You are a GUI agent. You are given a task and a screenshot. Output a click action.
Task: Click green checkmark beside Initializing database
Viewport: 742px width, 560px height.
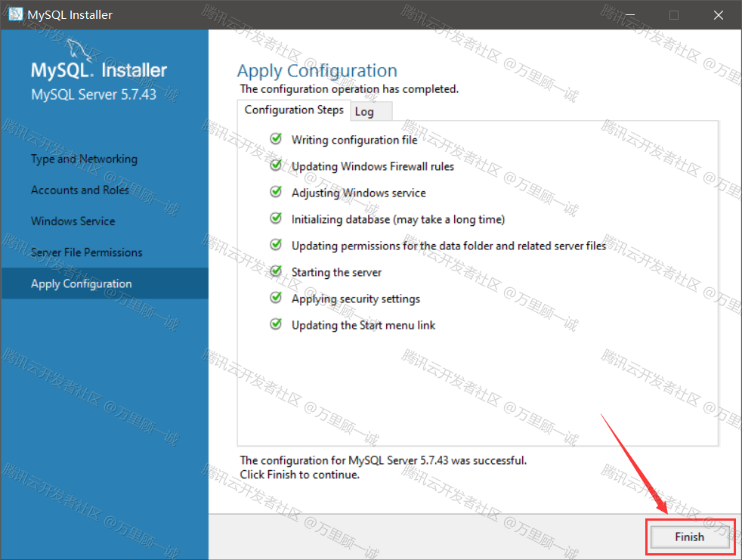click(x=276, y=218)
